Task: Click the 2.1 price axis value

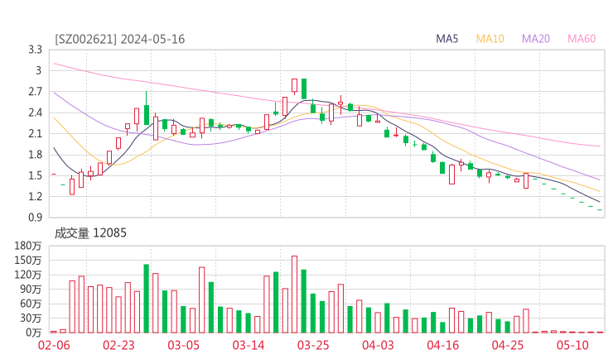Action: pyautogui.click(x=35, y=133)
